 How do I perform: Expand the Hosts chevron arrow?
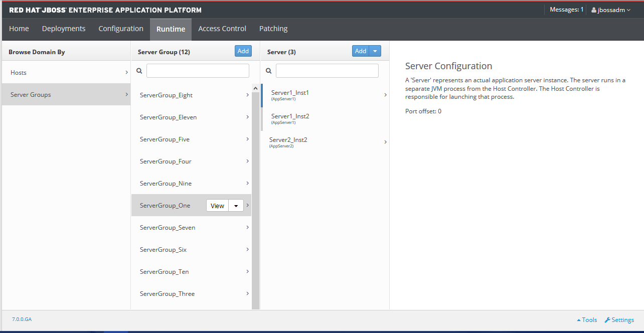click(x=126, y=73)
